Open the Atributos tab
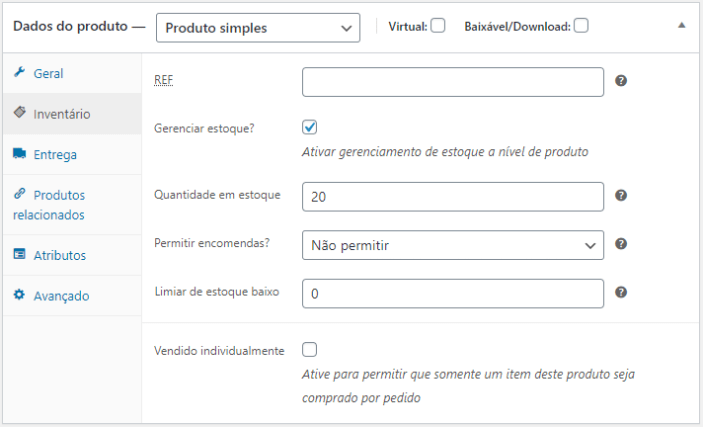This screenshot has height=427, width=703. coord(60,254)
